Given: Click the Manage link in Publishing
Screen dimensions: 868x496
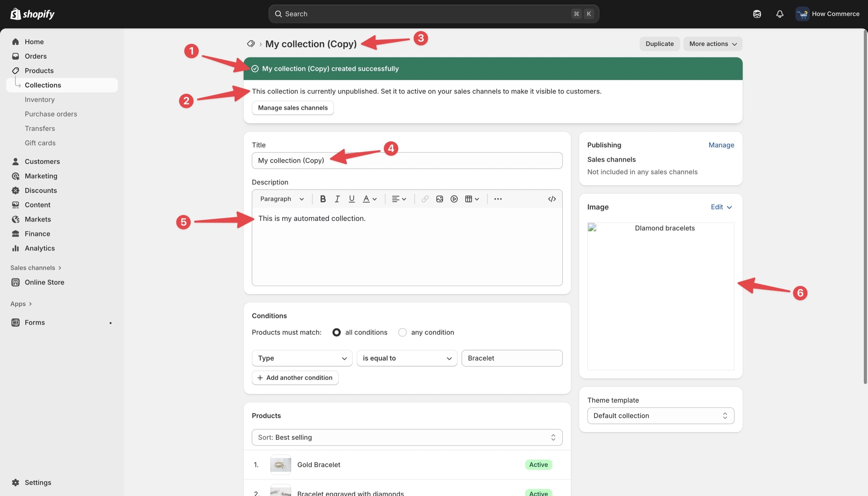Looking at the screenshot, I should (x=721, y=145).
